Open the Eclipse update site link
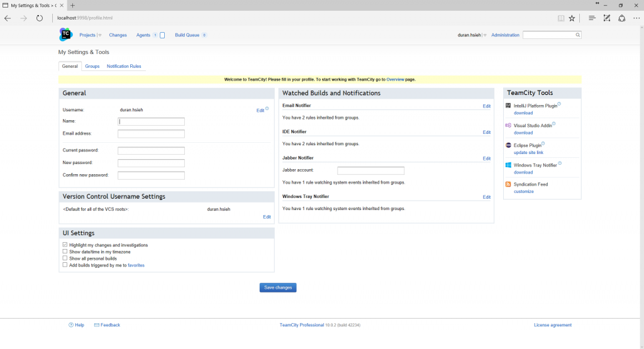The image size is (644, 349). [528, 152]
